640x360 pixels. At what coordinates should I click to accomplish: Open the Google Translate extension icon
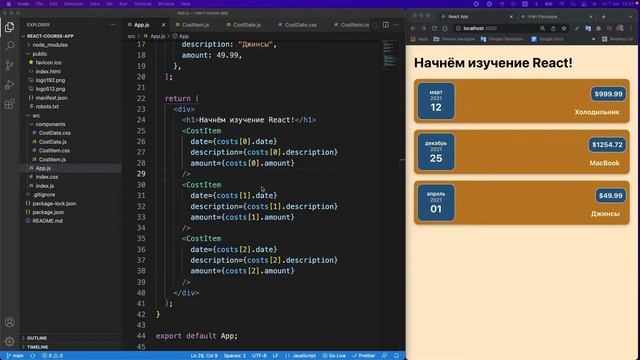click(x=588, y=29)
